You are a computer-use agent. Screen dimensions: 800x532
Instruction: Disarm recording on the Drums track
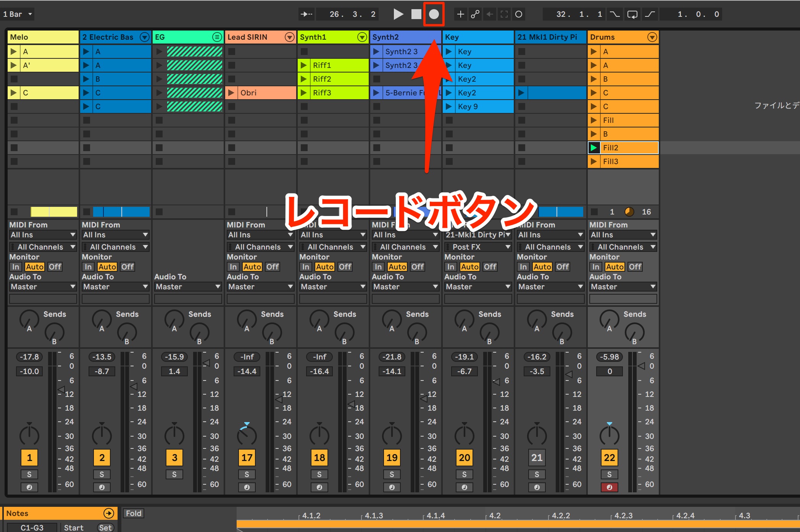click(x=610, y=487)
